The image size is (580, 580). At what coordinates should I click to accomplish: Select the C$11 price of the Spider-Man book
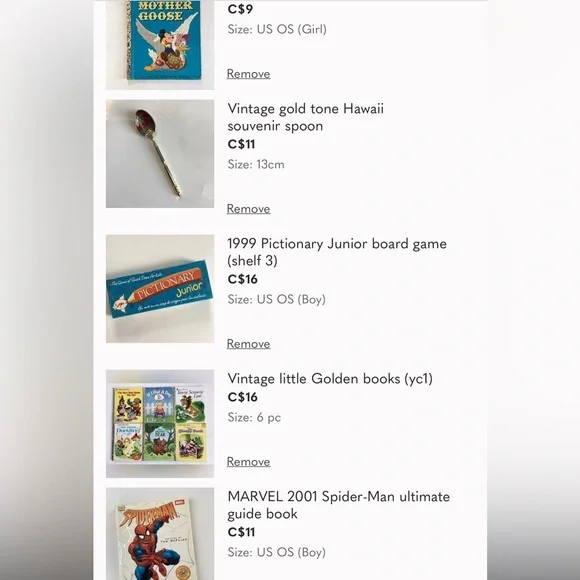pyautogui.click(x=242, y=532)
